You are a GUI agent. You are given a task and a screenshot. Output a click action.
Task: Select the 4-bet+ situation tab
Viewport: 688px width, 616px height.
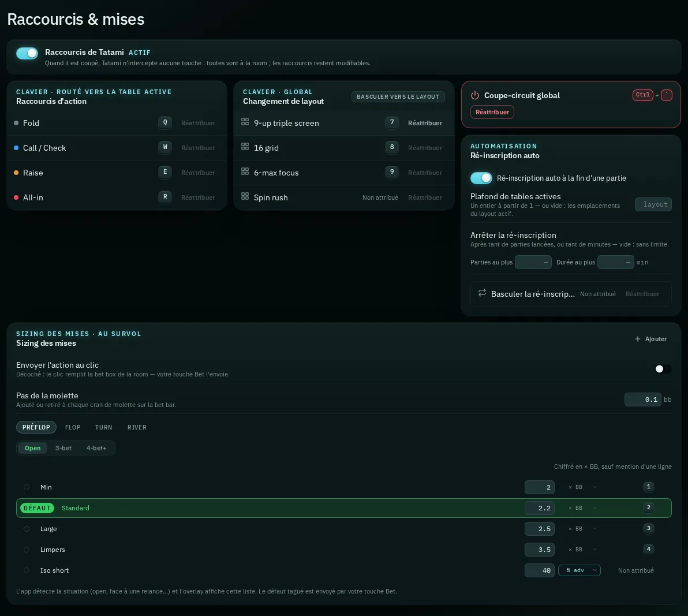click(96, 448)
